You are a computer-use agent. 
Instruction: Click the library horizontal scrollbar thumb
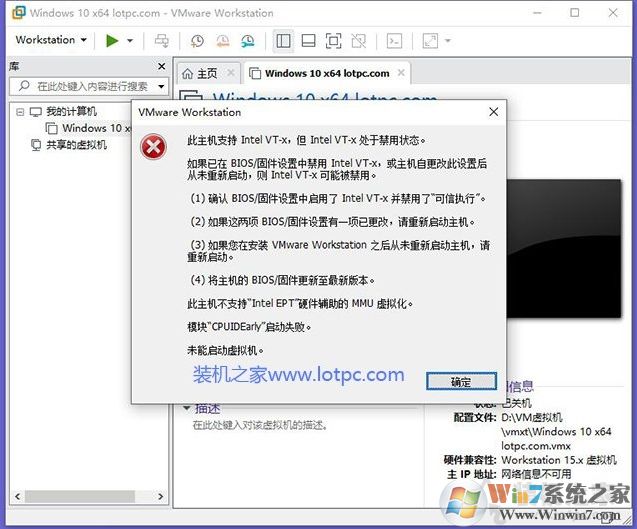pos(80,496)
